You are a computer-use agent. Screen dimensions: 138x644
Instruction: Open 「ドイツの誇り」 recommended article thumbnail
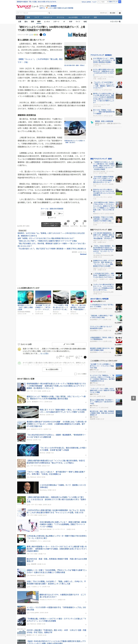61,297
